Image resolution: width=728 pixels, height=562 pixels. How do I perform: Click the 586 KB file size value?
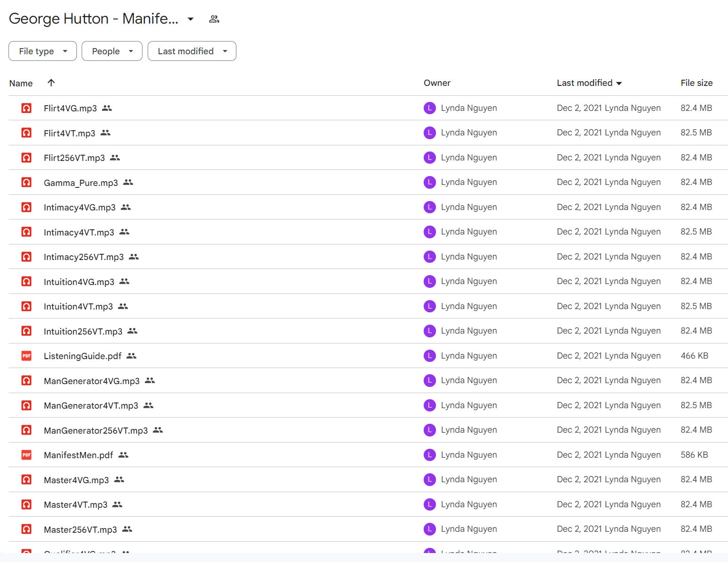point(695,455)
